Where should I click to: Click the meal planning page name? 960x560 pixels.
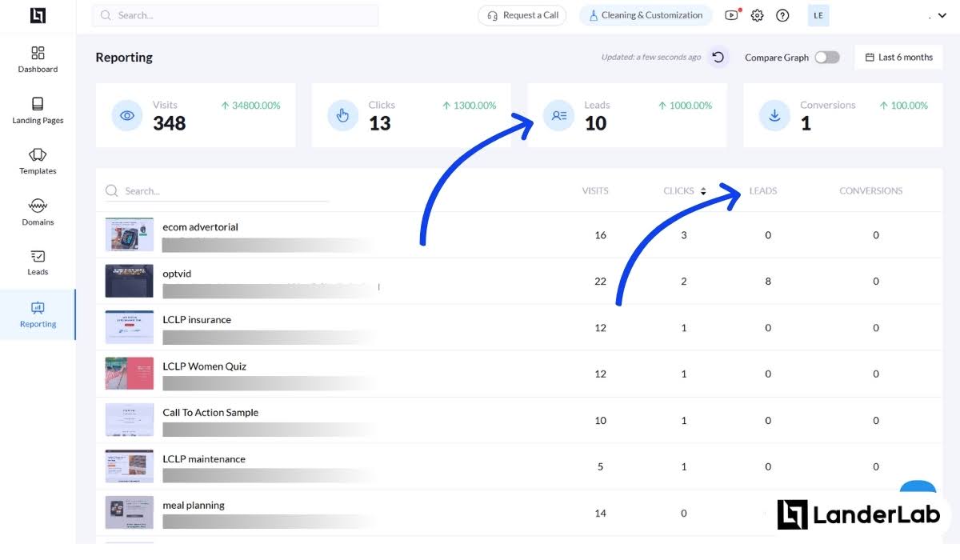194,506
